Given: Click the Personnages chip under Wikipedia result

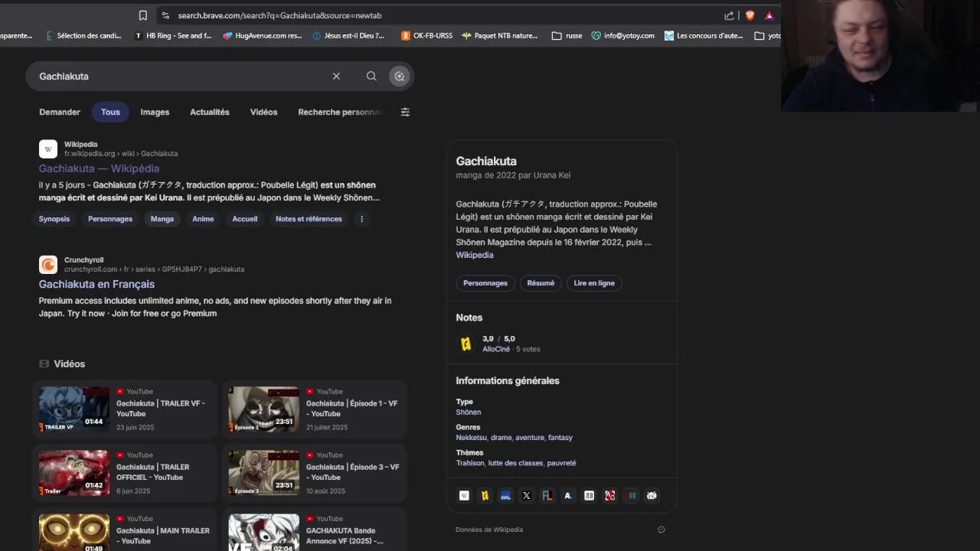Looking at the screenshot, I should 110,219.
